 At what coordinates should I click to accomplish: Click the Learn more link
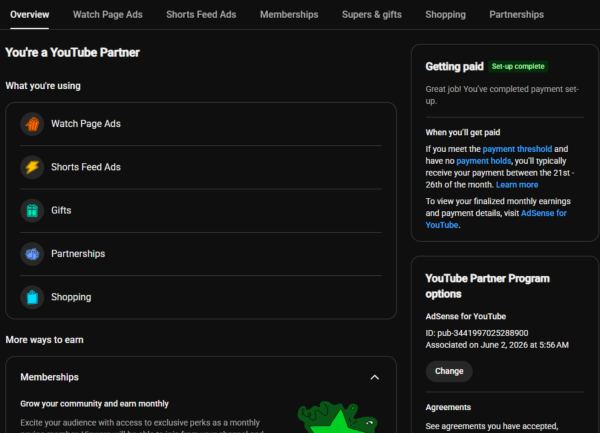(x=517, y=185)
